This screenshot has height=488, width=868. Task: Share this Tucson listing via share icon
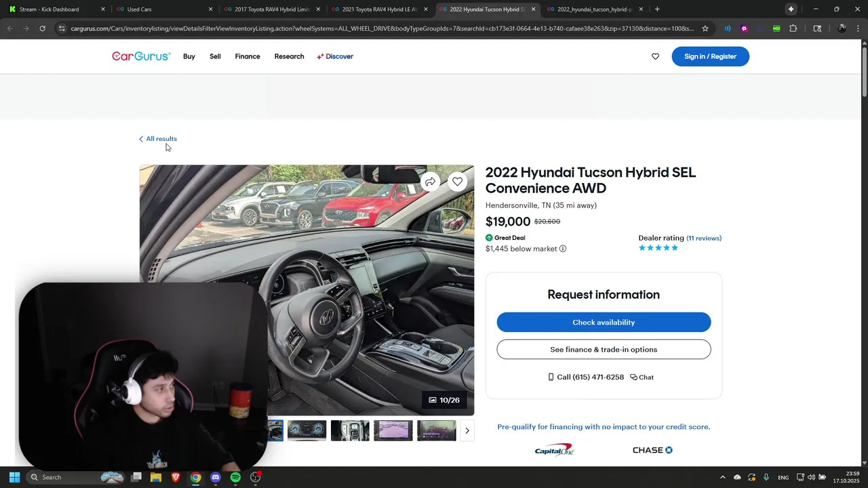(x=430, y=182)
